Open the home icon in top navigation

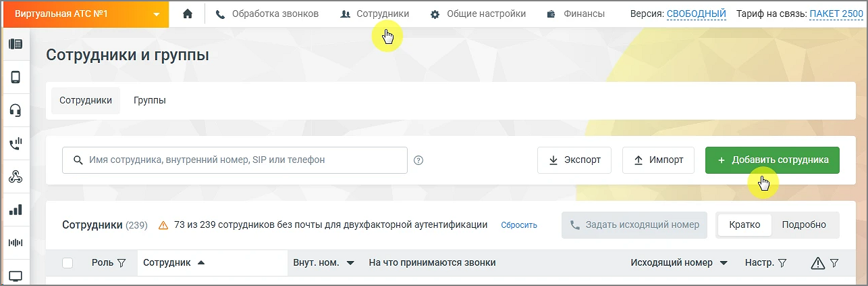(188, 14)
